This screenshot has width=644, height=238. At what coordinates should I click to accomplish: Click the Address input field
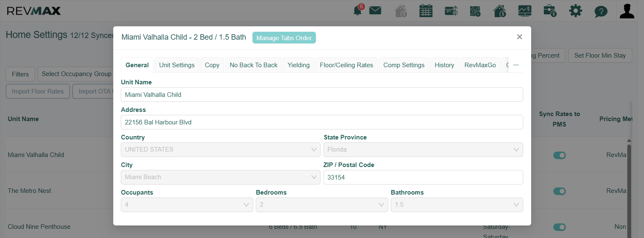[322, 122]
